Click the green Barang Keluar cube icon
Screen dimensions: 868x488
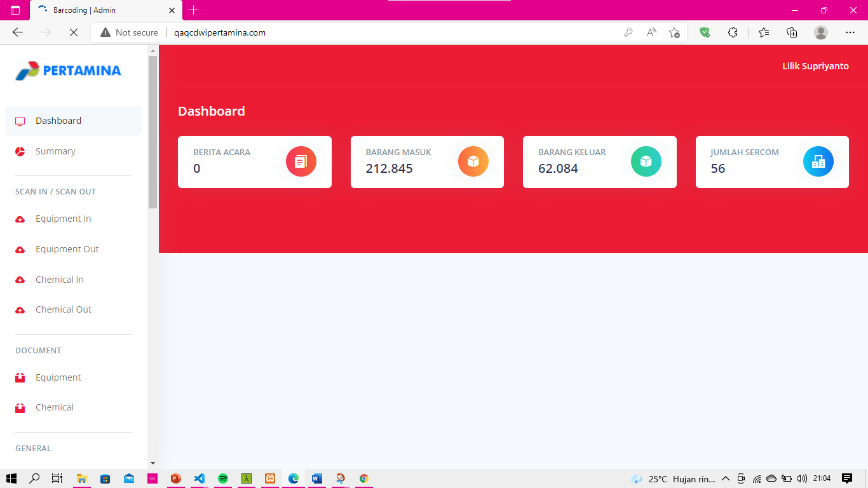pos(646,161)
